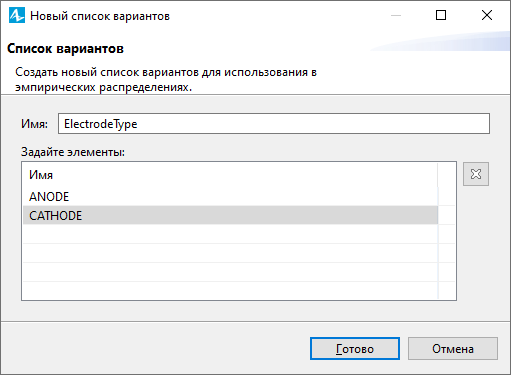The height and width of the screenshot is (375, 511).
Task: Maximize the dialog window
Action: 441,15
